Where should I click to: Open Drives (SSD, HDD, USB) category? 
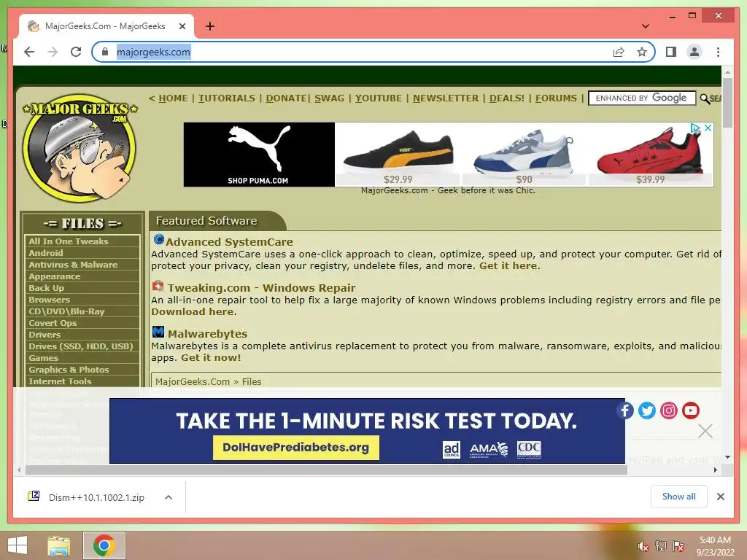[x=80, y=346]
